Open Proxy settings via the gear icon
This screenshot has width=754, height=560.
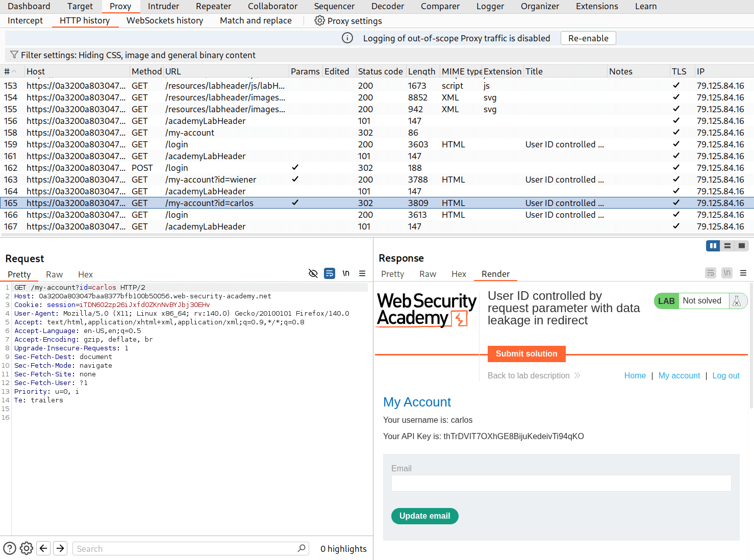click(x=320, y=20)
